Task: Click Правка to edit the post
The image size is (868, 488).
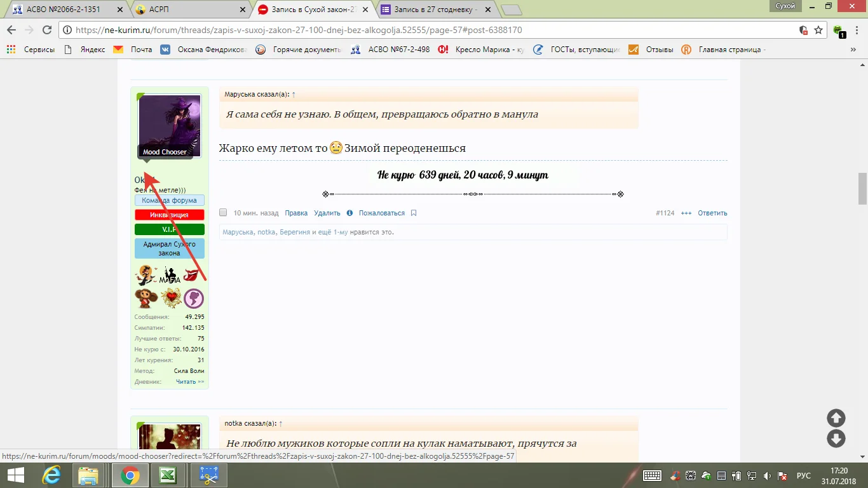Action: [296, 213]
